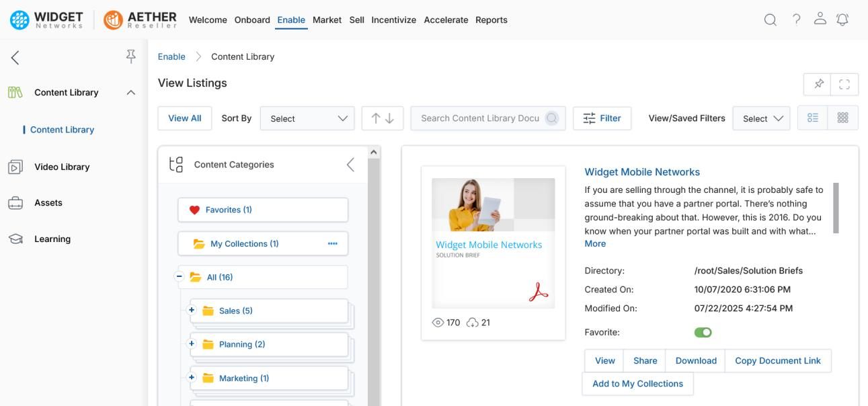This screenshot has height=406, width=868.
Task: Open the help question mark icon
Action: coord(796,20)
